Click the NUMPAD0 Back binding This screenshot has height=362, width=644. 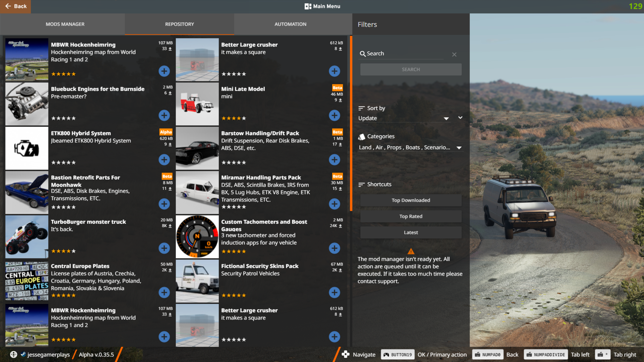[488, 354]
